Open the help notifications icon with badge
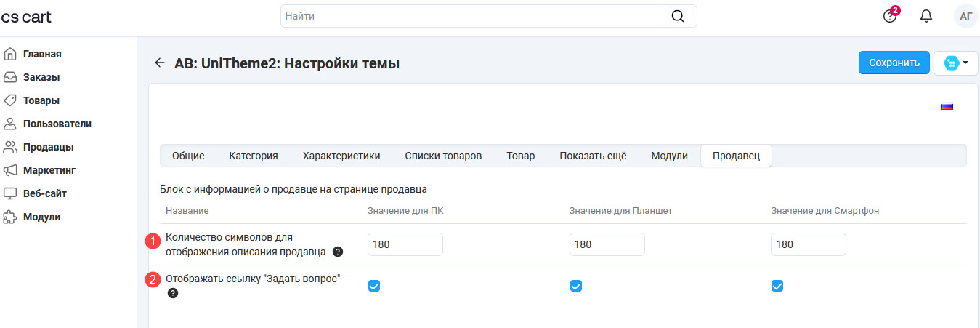The width and height of the screenshot is (980, 328). tap(891, 15)
